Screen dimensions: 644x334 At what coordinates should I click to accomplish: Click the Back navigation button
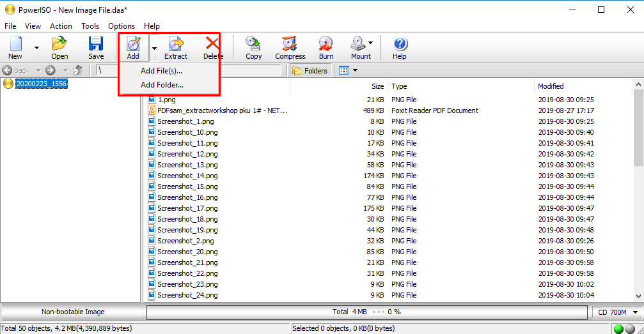coord(17,70)
